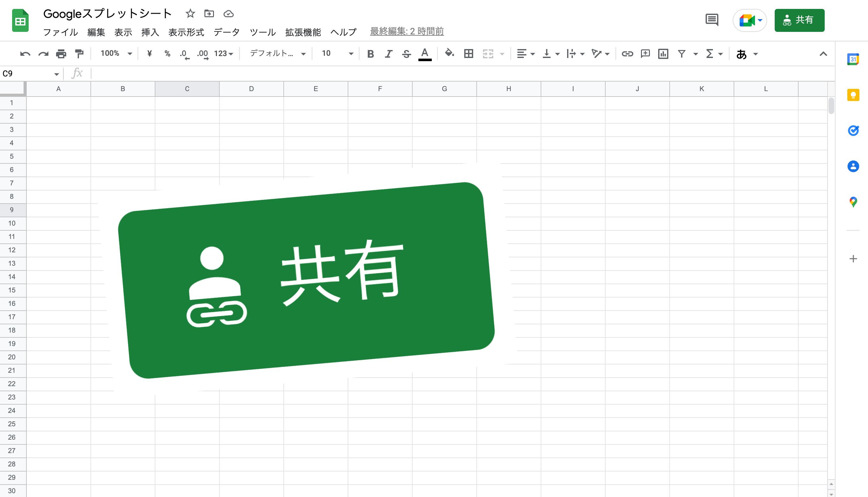Open the ファイル menu
Image resolution: width=868 pixels, height=497 pixels.
[x=60, y=32]
